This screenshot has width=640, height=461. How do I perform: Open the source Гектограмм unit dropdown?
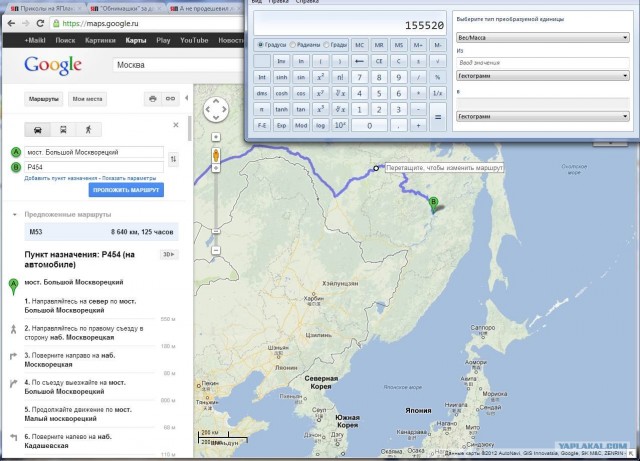(543, 76)
